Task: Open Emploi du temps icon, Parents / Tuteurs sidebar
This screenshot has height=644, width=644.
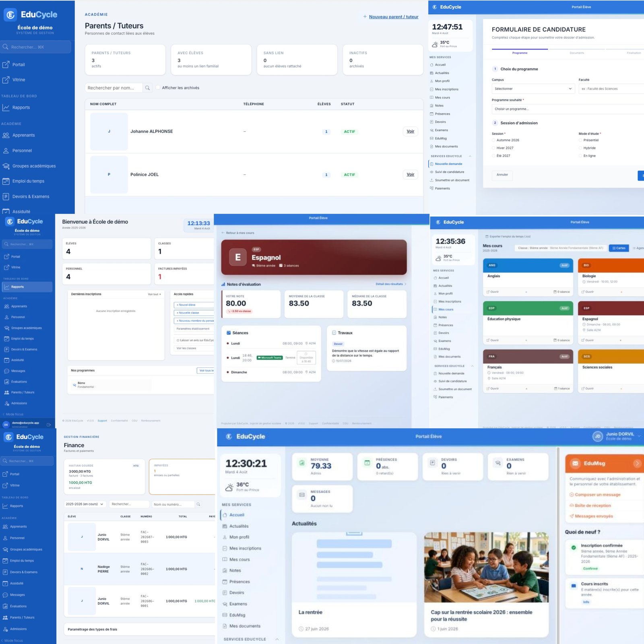Action: (x=6, y=181)
